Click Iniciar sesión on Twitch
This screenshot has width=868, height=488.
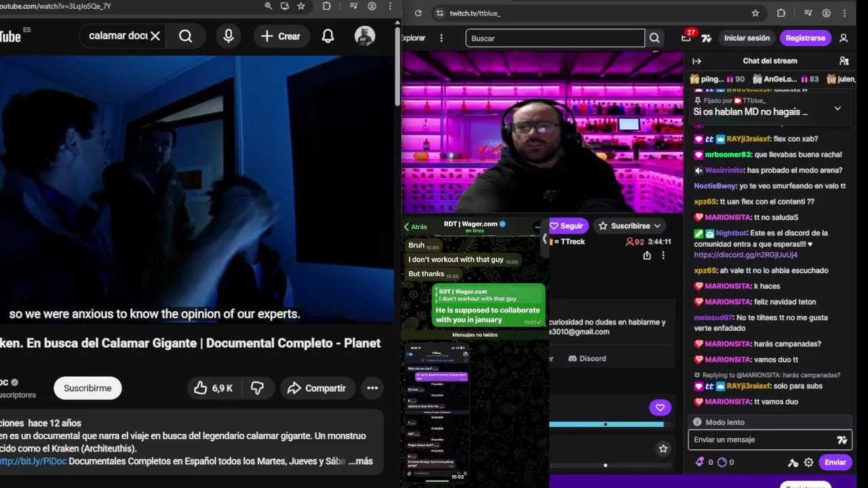pos(747,38)
